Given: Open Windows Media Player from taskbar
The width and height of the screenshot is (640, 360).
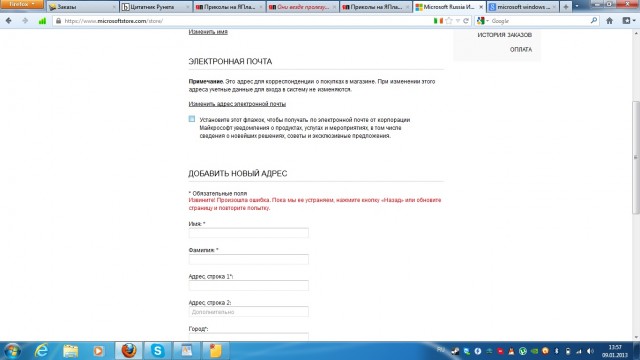Looking at the screenshot, I should pos(98,351).
